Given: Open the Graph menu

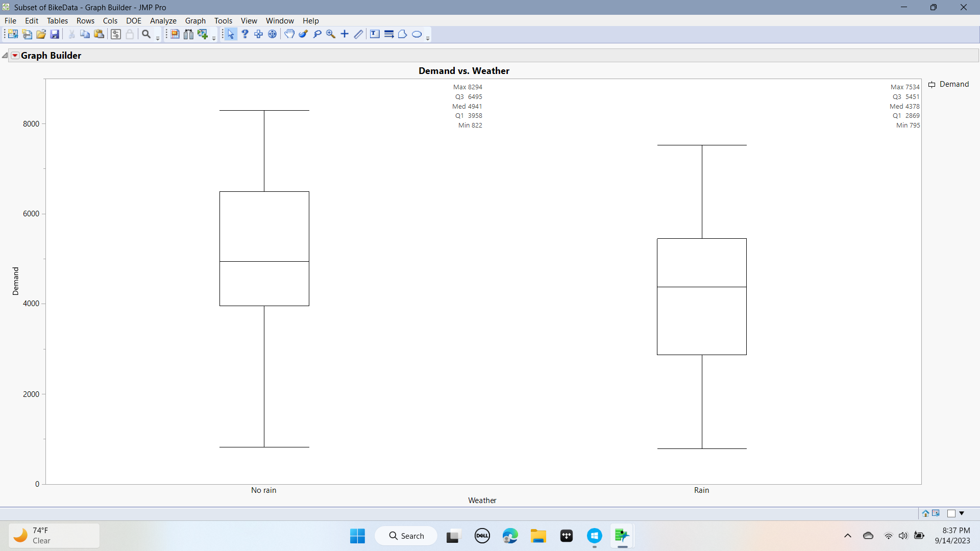Looking at the screenshot, I should [195, 21].
